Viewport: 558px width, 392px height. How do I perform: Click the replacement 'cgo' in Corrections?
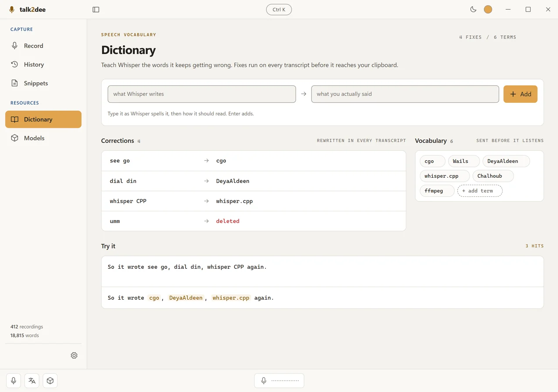tap(221, 161)
